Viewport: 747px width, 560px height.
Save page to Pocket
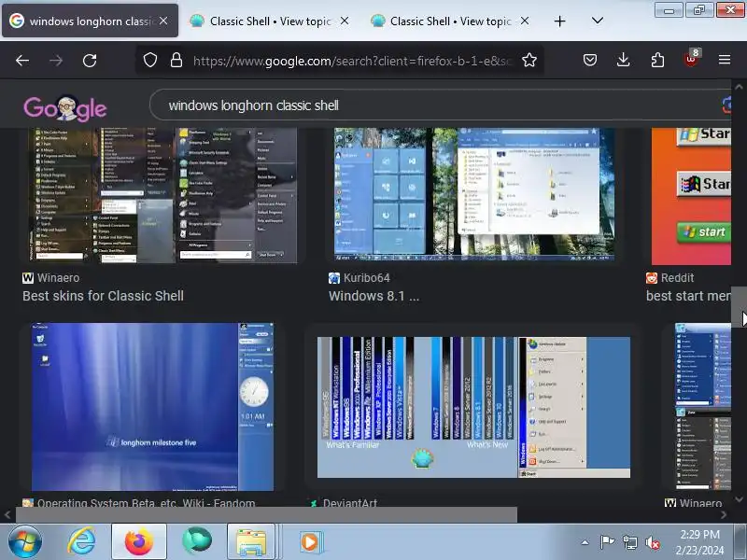(x=590, y=60)
